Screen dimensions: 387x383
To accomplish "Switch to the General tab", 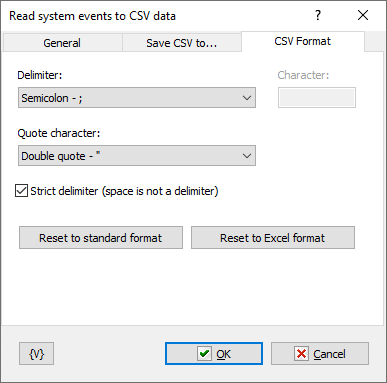I will [62, 43].
